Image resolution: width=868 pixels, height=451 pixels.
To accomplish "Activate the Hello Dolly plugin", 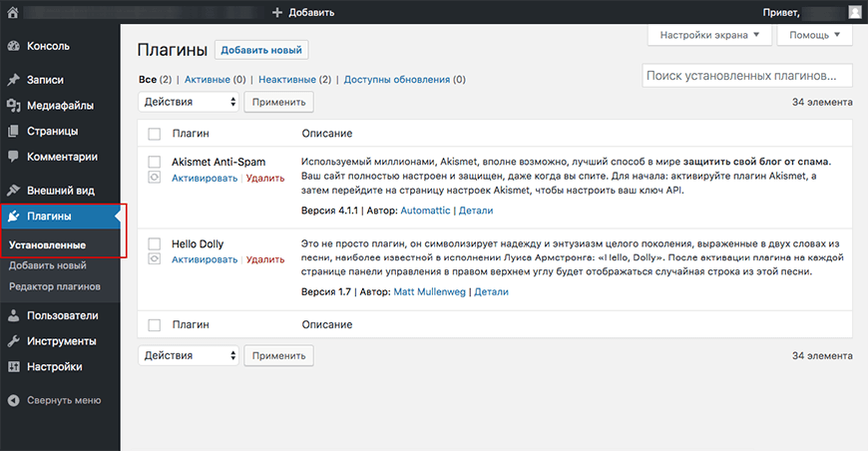I will point(205,259).
